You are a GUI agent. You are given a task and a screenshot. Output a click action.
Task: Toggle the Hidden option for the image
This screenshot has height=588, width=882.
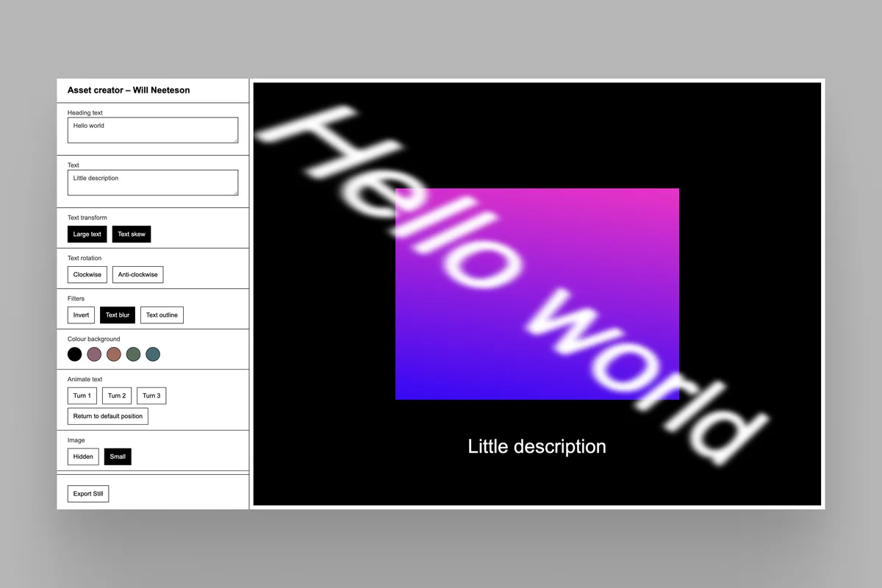pos(82,456)
